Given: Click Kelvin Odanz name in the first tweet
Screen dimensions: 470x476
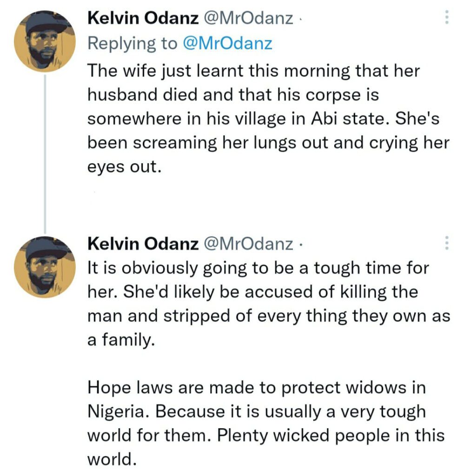Looking at the screenshot, I should point(143,18).
